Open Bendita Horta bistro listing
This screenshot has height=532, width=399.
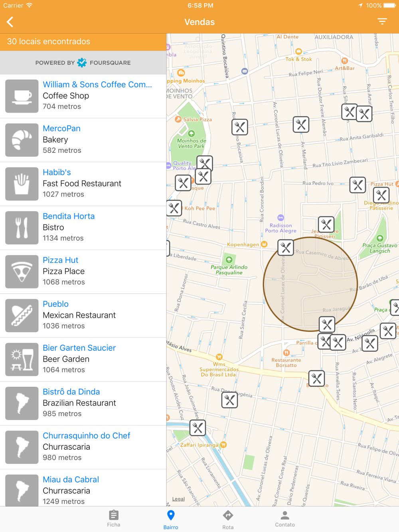pos(83,228)
